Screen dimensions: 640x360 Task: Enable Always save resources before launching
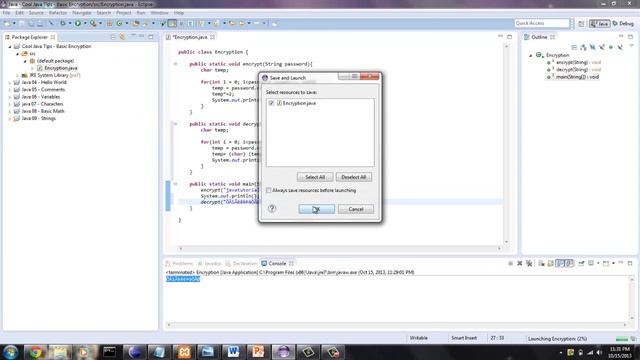269,190
